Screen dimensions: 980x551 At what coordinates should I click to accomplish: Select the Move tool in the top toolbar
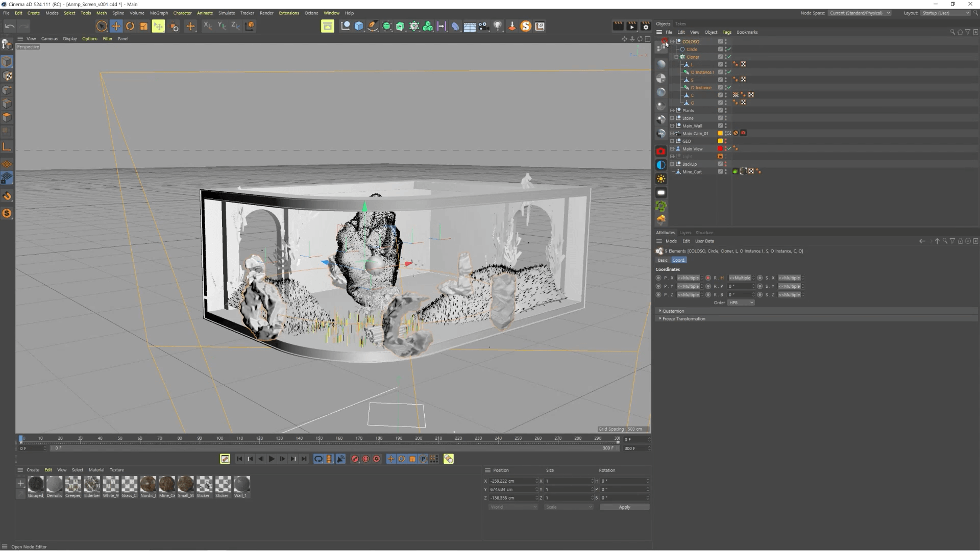click(x=116, y=26)
